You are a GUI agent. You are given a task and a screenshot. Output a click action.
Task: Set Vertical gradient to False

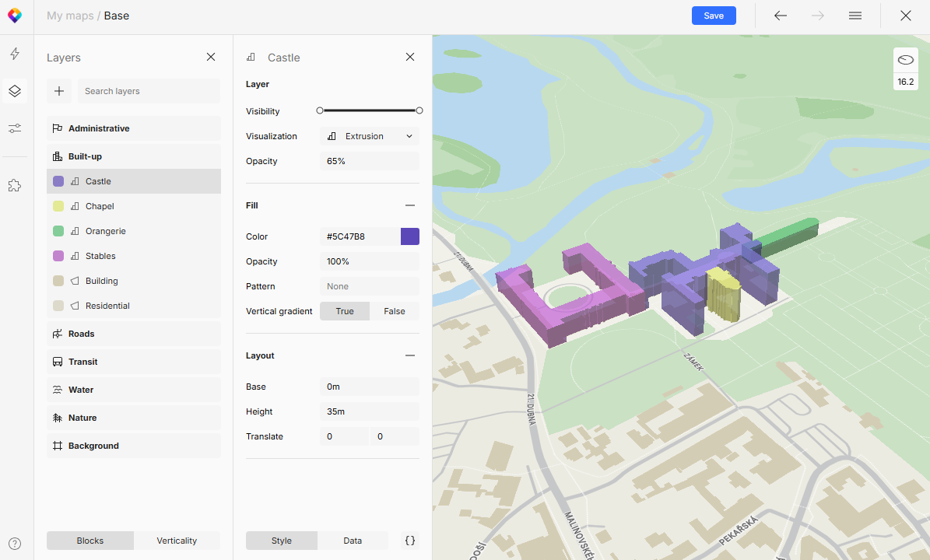pyautogui.click(x=395, y=310)
